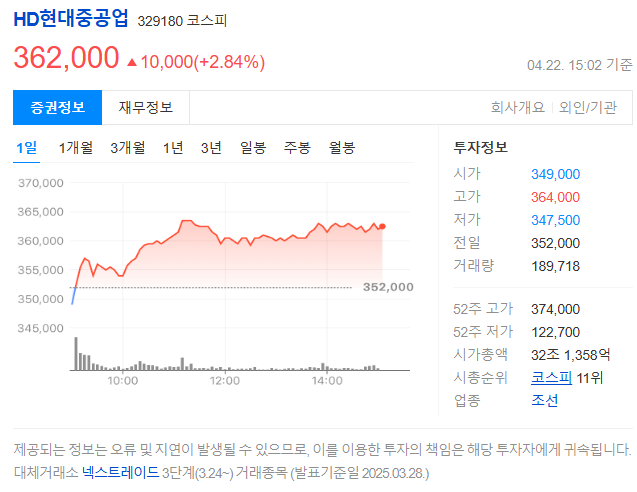Switch chart to 3년 period
Viewport: 637px width, 492px height.
click(211, 147)
